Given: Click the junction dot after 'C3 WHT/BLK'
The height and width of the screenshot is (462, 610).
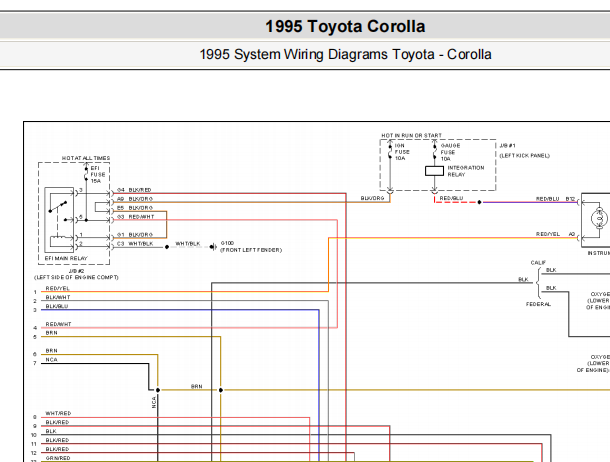Looking at the screenshot, I should click(x=167, y=247).
